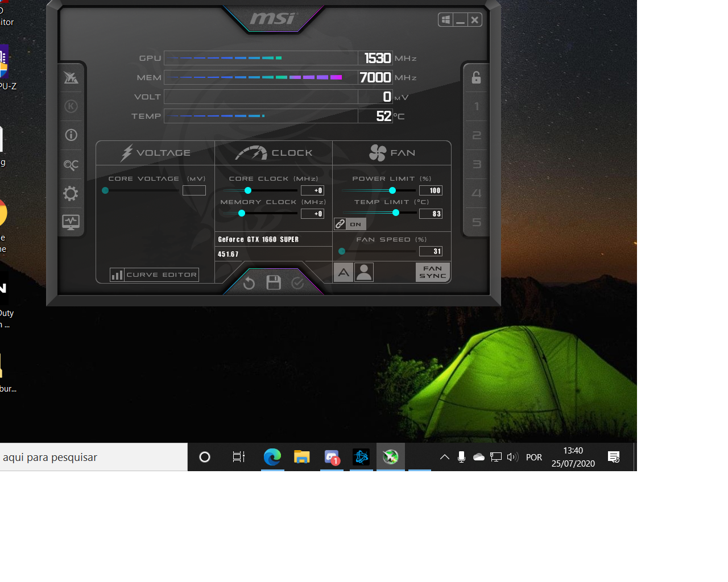Click the Core Voltage value field

(x=194, y=190)
